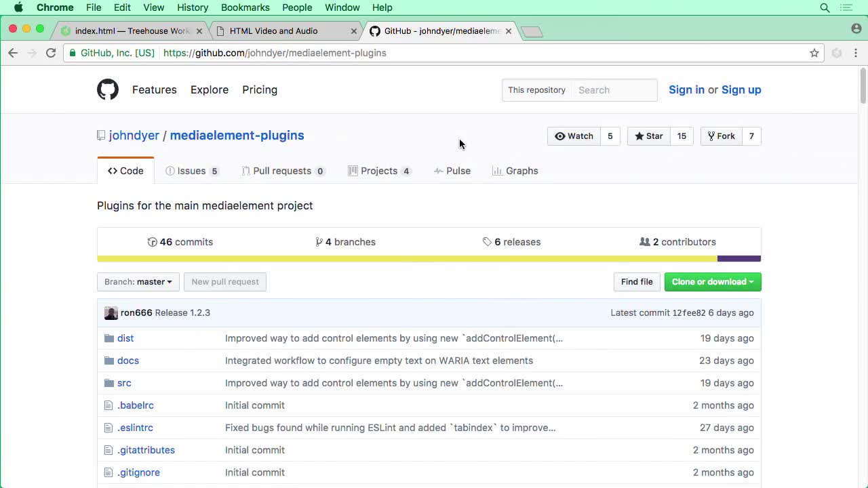This screenshot has height=488, width=868.
Task: Open a new tab with the new-tab button
Action: 532,32
